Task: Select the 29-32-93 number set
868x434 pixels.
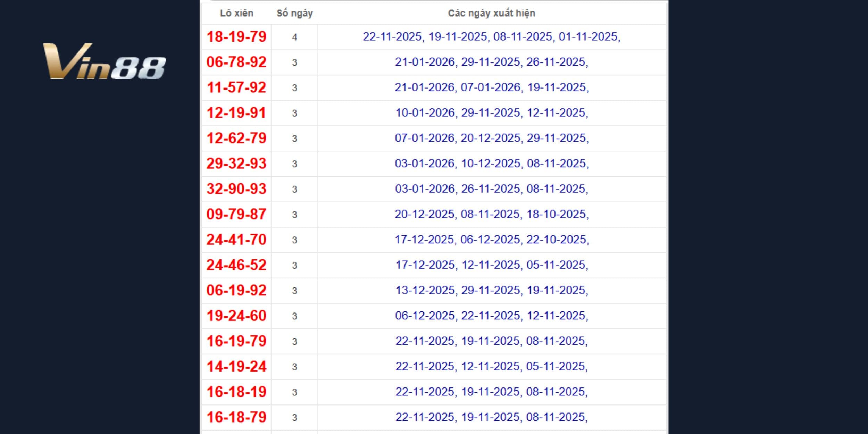Action: click(236, 164)
